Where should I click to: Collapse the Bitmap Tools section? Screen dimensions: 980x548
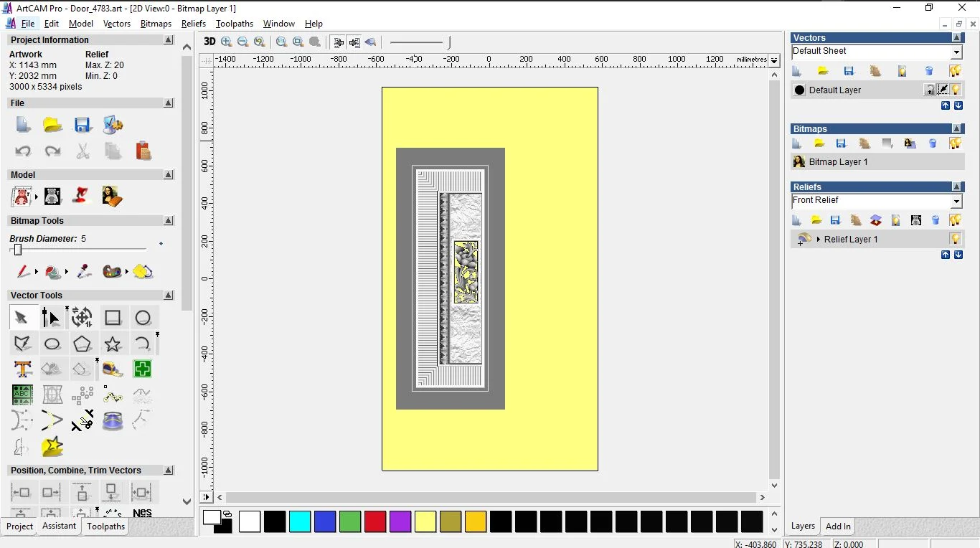(x=169, y=221)
